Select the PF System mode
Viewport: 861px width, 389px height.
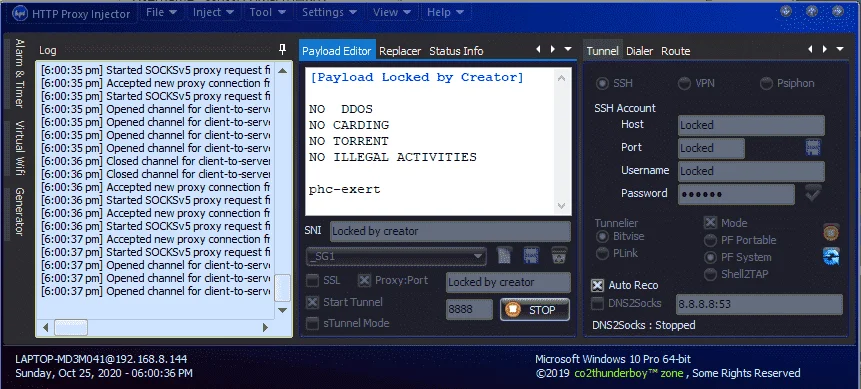(711, 258)
